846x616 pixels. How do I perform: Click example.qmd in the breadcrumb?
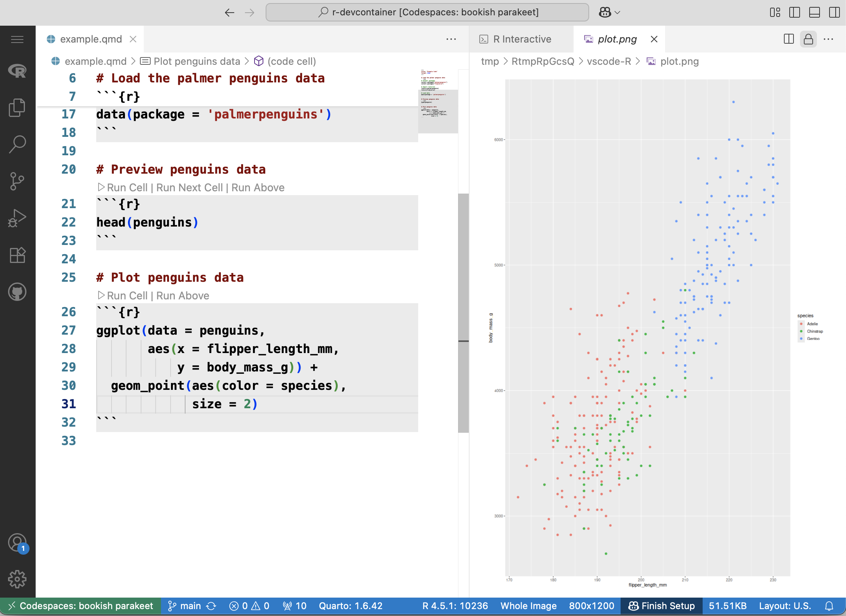coord(95,61)
